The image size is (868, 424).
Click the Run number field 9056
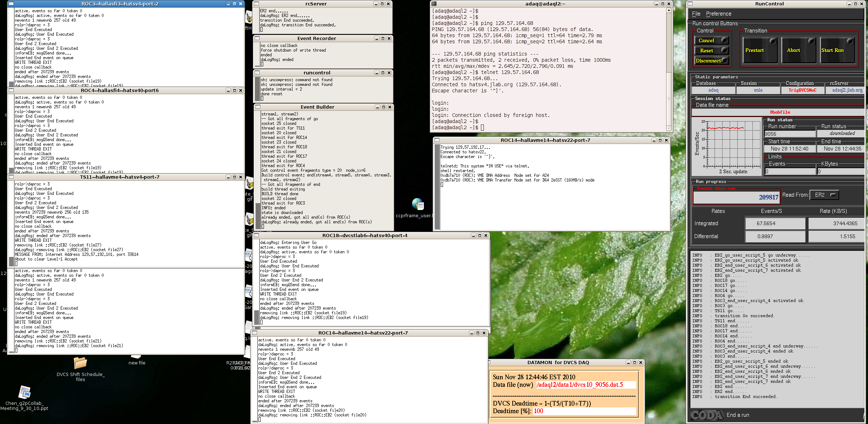790,134
